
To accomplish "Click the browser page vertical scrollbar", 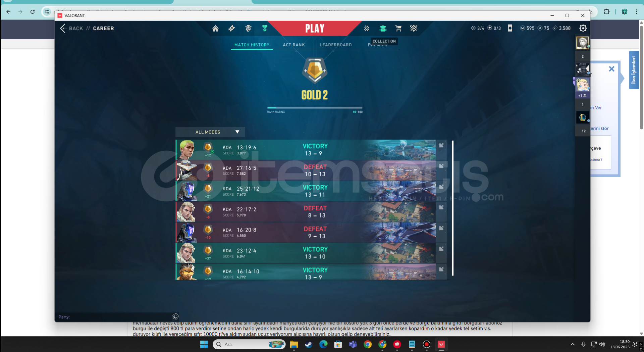I will [641, 77].
